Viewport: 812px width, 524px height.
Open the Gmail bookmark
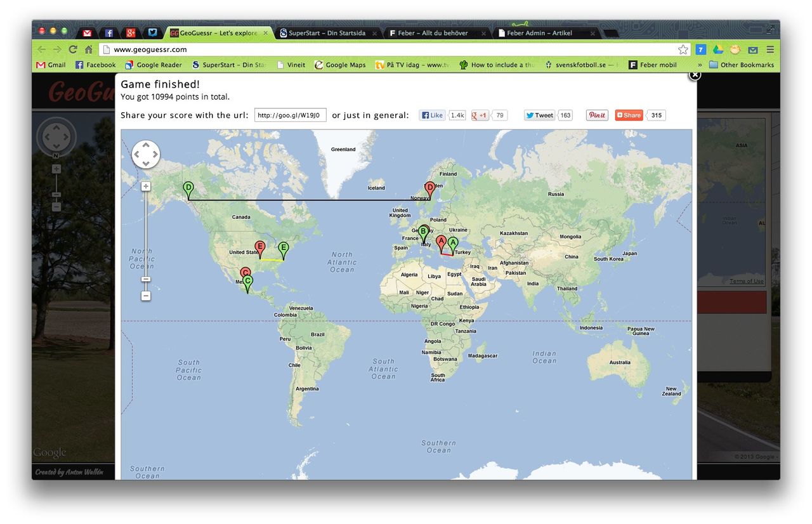point(51,65)
